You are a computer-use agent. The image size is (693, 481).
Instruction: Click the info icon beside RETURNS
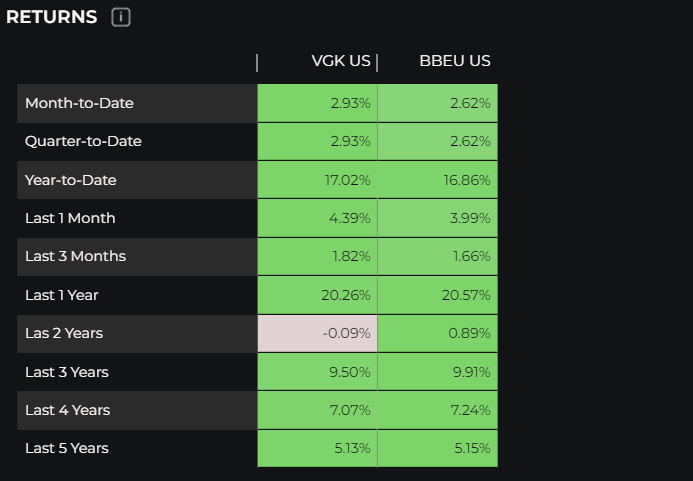click(x=121, y=17)
